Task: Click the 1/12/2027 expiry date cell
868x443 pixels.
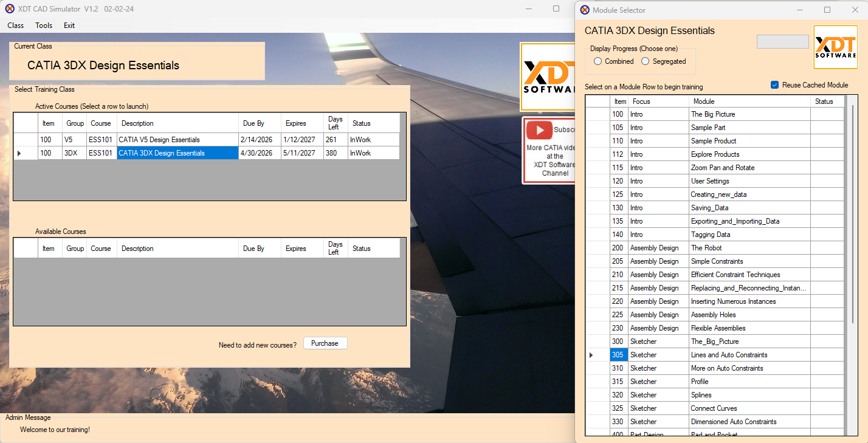Action: pyautogui.click(x=302, y=140)
